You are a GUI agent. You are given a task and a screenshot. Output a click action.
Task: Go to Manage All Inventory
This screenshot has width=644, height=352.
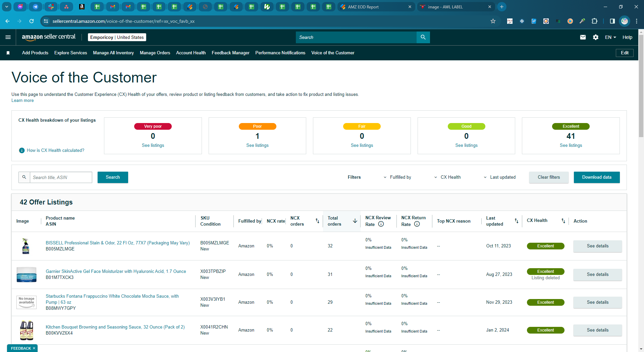tap(113, 53)
